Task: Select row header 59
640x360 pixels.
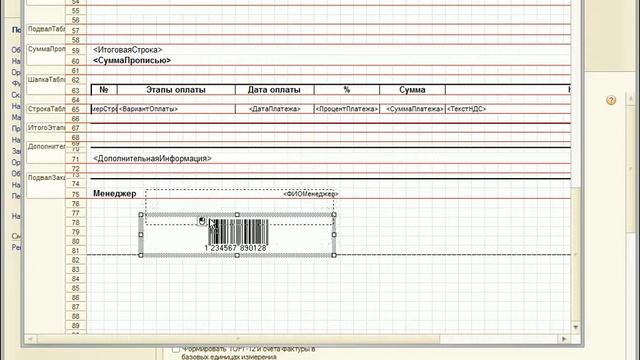Action: tap(76, 51)
